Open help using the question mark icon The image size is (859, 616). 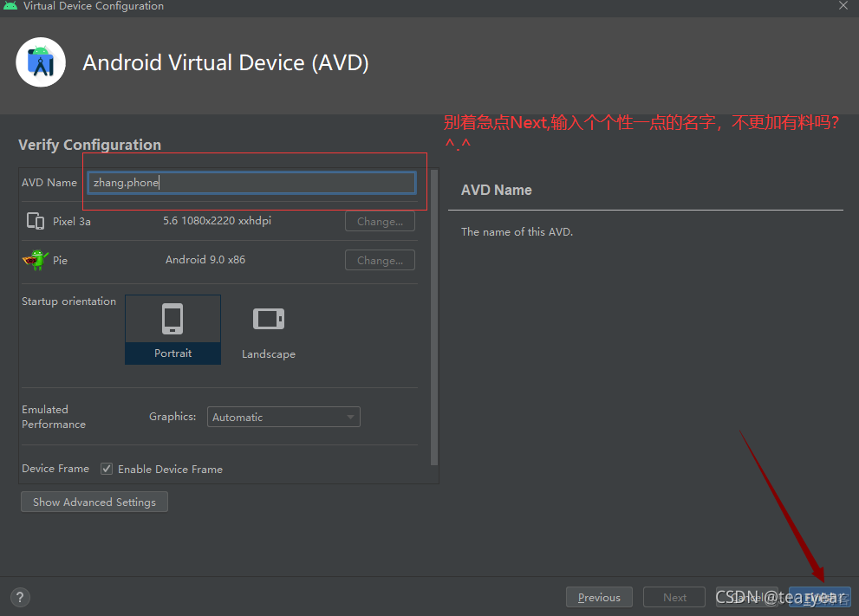[19, 597]
